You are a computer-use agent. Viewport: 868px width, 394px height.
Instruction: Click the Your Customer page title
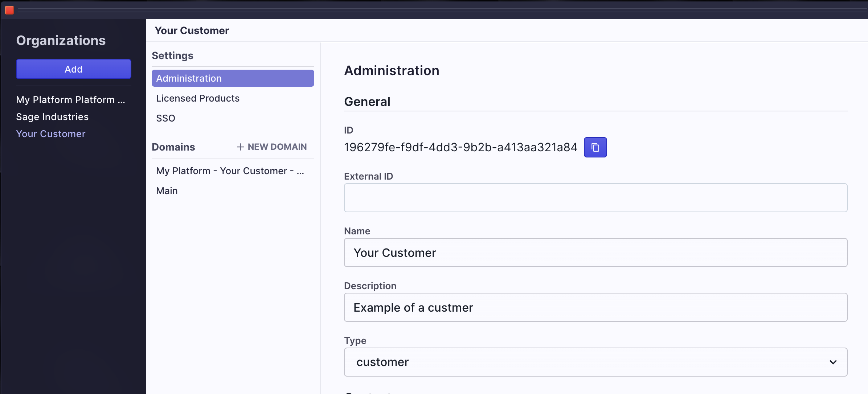tap(192, 30)
